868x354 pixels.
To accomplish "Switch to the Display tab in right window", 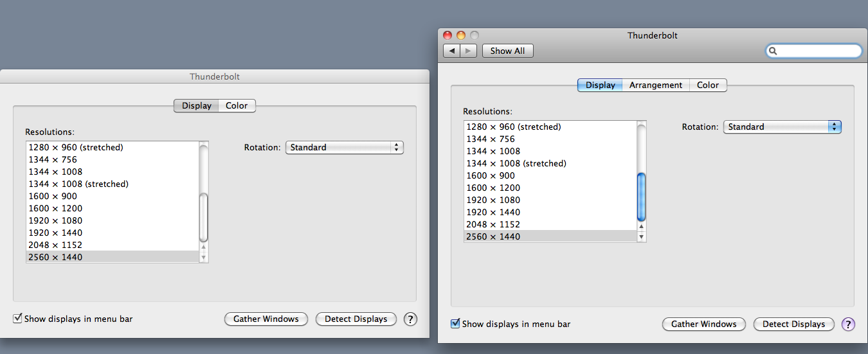I will 600,85.
